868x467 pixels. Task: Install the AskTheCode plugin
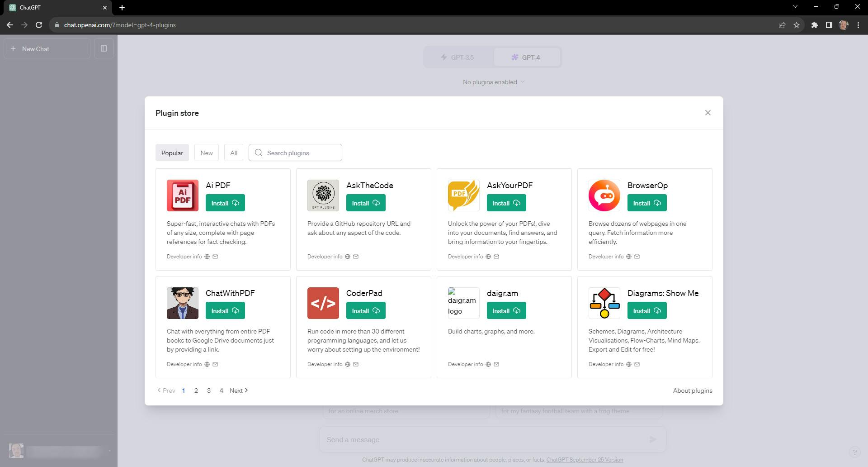366,203
